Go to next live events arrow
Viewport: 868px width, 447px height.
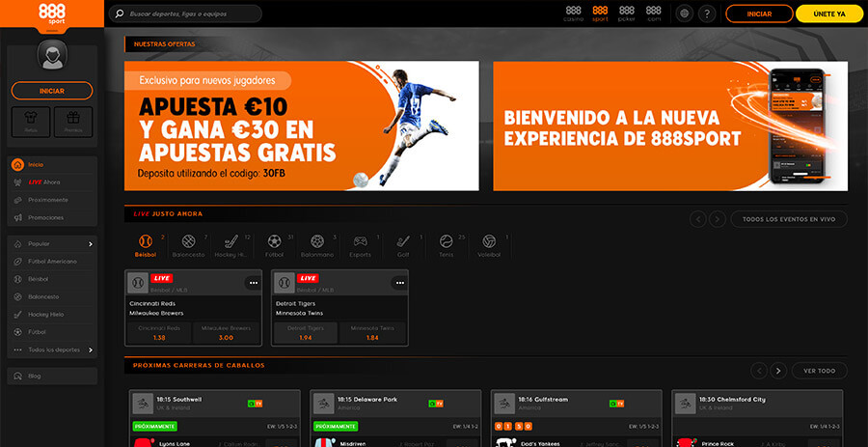pyautogui.click(x=718, y=219)
